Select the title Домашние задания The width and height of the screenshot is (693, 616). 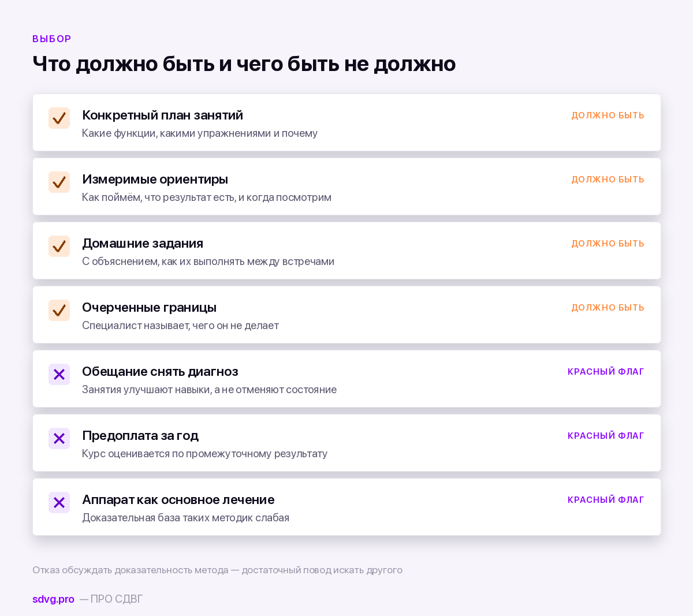pyautogui.click(x=143, y=244)
